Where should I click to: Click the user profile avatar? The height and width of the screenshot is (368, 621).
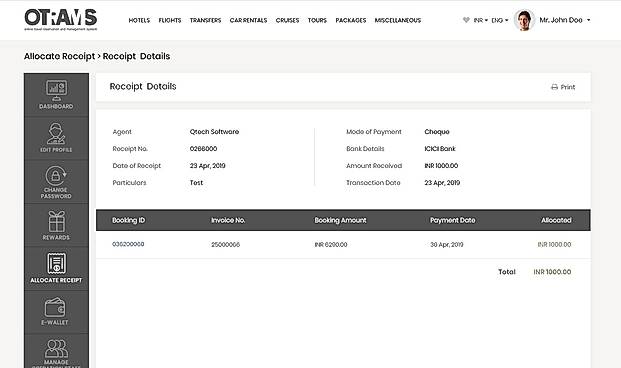pos(524,20)
